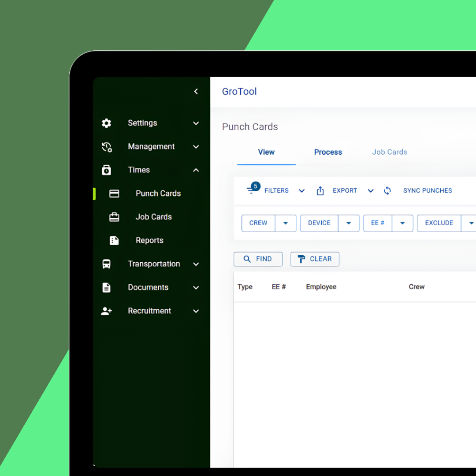Image resolution: width=476 pixels, height=476 pixels.
Task: Sort by the Employee column header
Action: (x=321, y=287)
